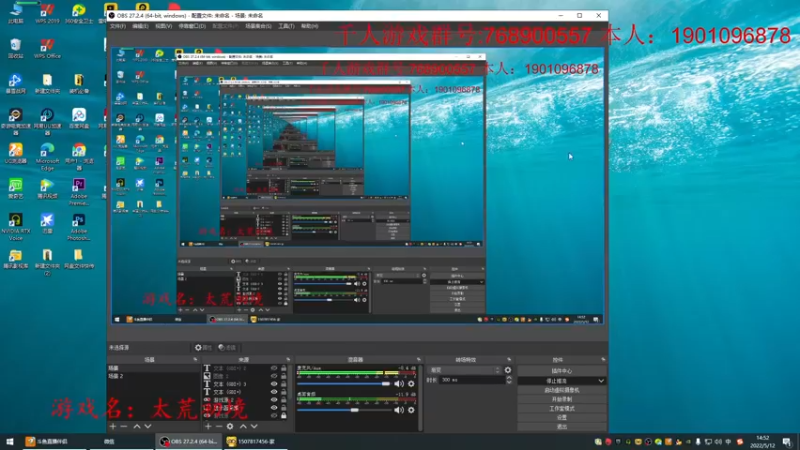Move the source down in Sources panel
The image size is (800, 450).
tap(254, 426)
